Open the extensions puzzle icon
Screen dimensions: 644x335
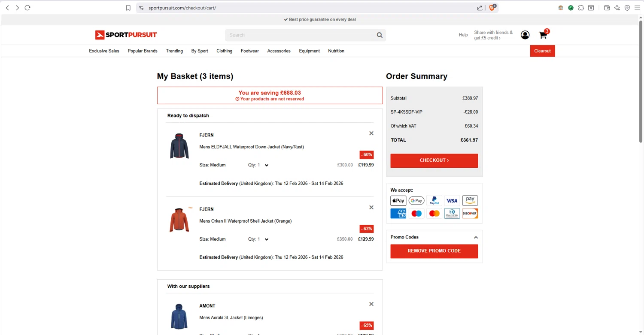(x=581, y=8)
